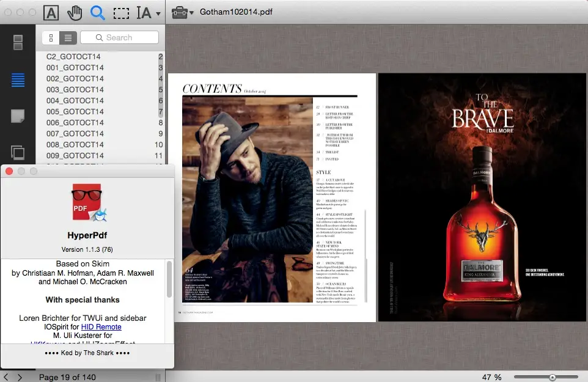Click the IA text size tool
588x382 pixels.
[x=144, y=13]
